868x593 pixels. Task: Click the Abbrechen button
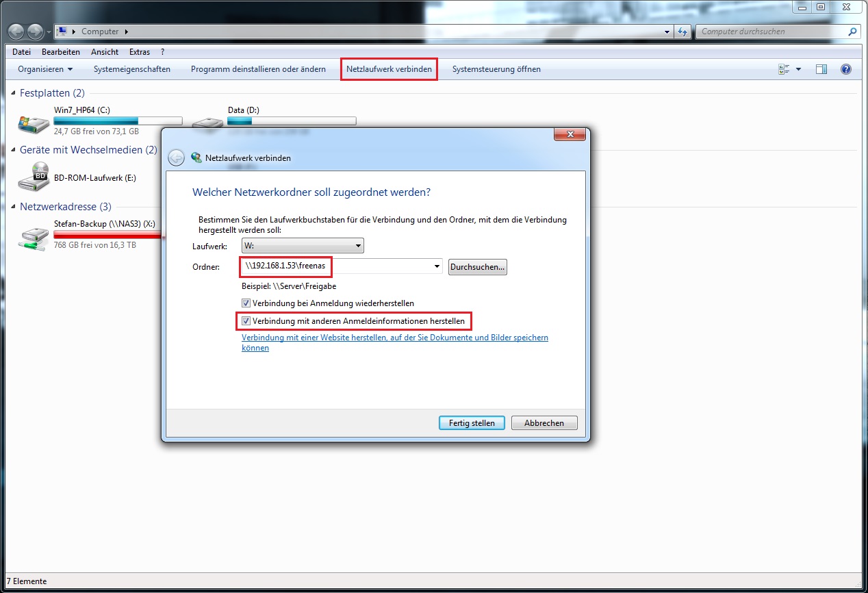click(x=544, y=423)
